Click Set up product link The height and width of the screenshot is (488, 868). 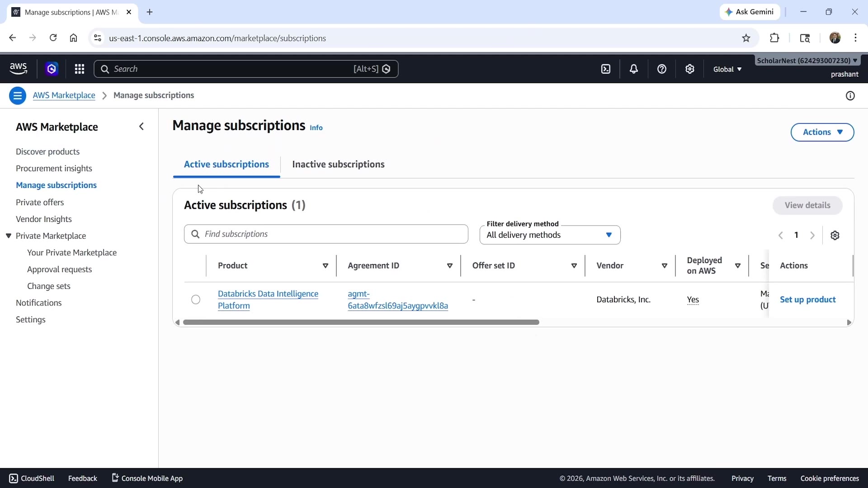click(x=808, y=300)
